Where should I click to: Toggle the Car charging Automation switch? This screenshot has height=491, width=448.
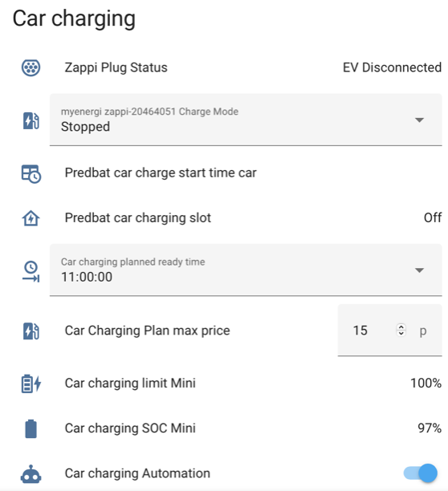pos(421,473)
